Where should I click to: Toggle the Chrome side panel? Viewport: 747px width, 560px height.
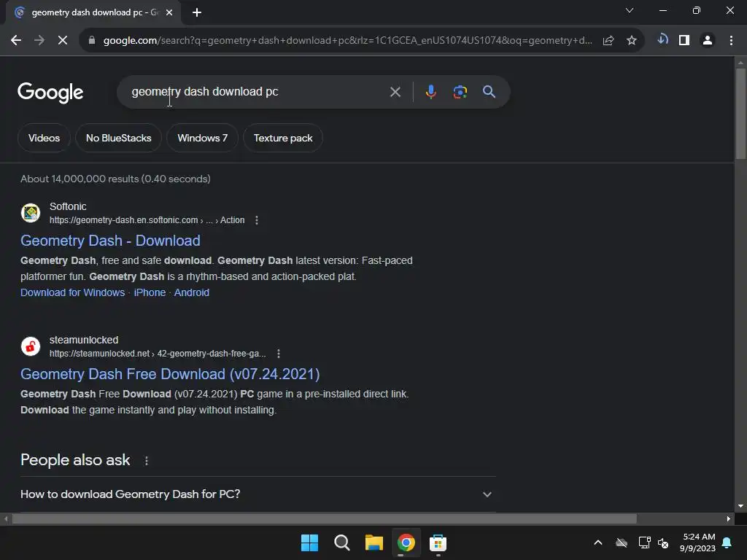(684, 41)
